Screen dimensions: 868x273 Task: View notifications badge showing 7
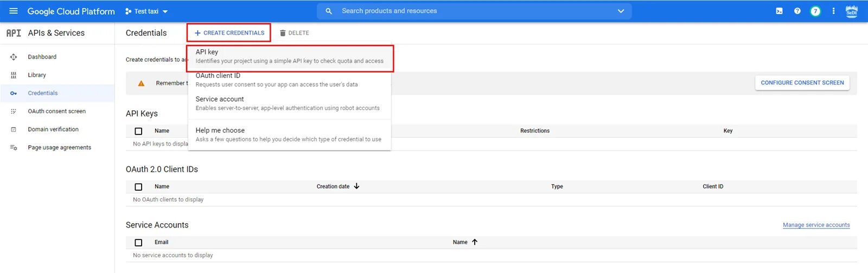pos(815,11)
